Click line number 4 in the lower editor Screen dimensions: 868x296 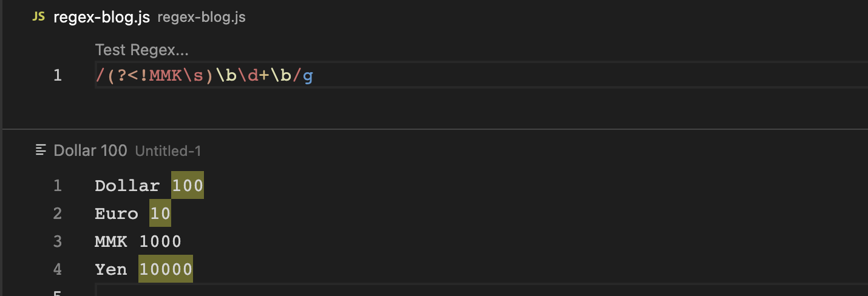tap(58, 269)
